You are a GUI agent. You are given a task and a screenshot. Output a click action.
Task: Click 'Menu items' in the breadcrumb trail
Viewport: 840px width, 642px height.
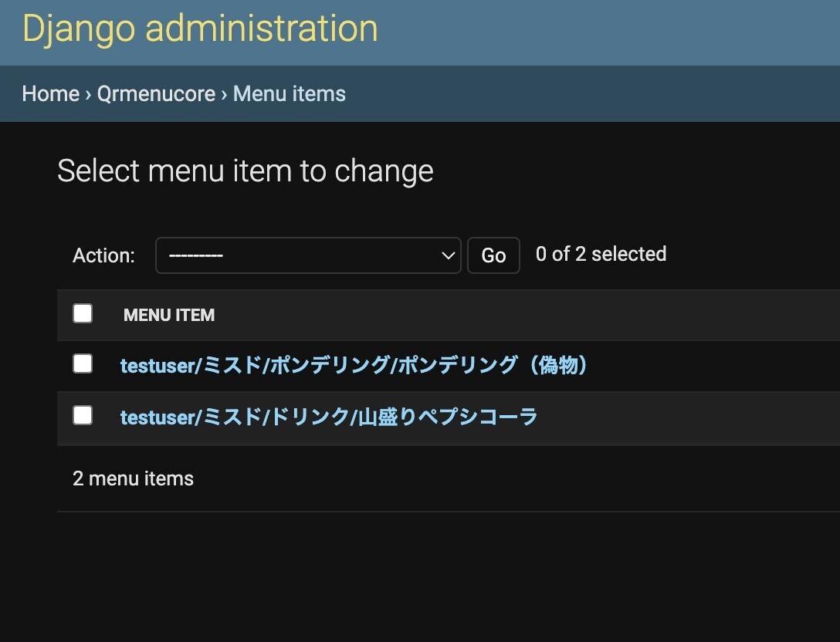[289, 93]
